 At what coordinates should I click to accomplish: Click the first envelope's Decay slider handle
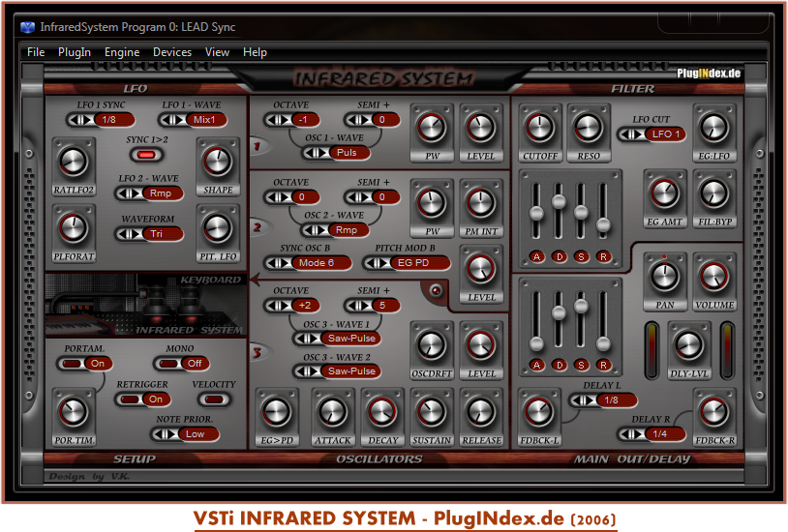click(x=559, y=201)
